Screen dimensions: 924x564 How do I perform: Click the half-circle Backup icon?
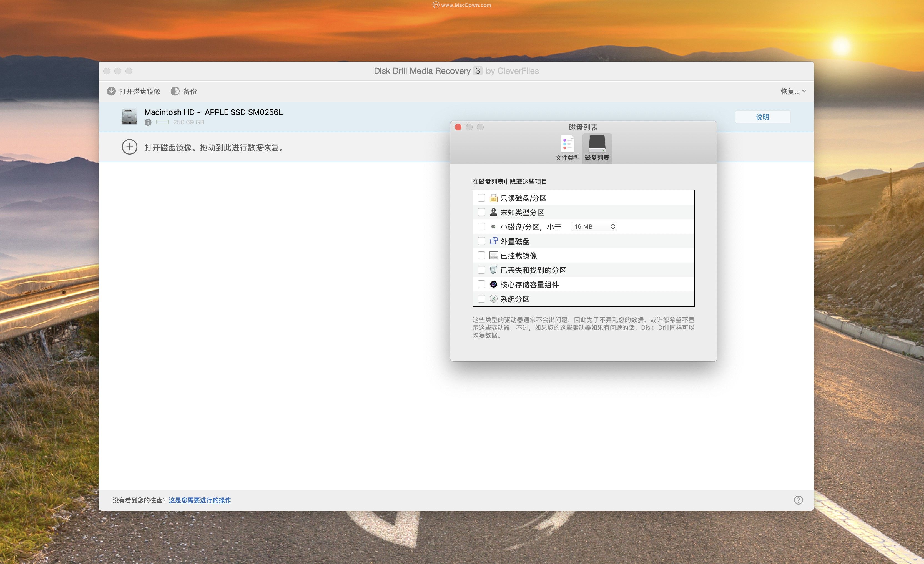[175, 91]
